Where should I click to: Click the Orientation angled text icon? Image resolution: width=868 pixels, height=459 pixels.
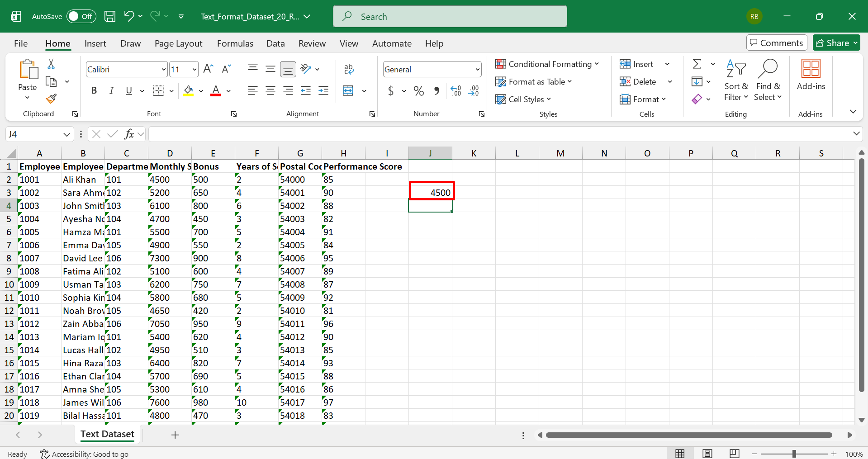[306, 69]
